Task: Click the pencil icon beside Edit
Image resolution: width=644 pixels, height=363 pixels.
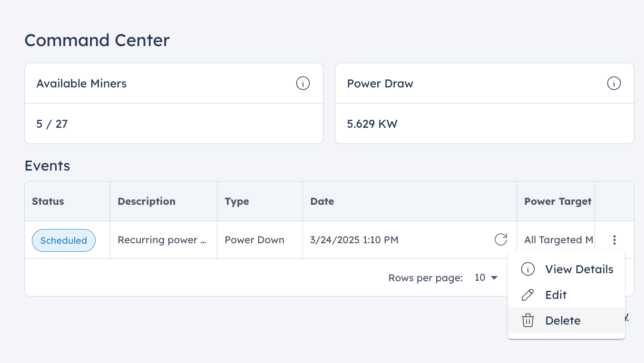Action: click(x=527, y=295)
